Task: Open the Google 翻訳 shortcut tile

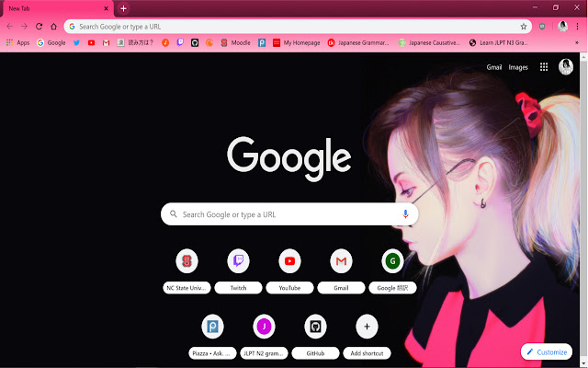Action: point(392,271)
